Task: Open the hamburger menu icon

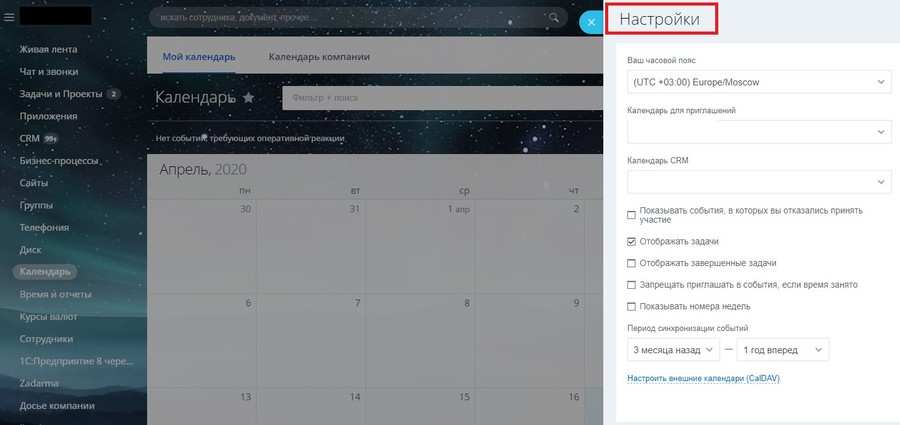Action: (x=9, y=17)
